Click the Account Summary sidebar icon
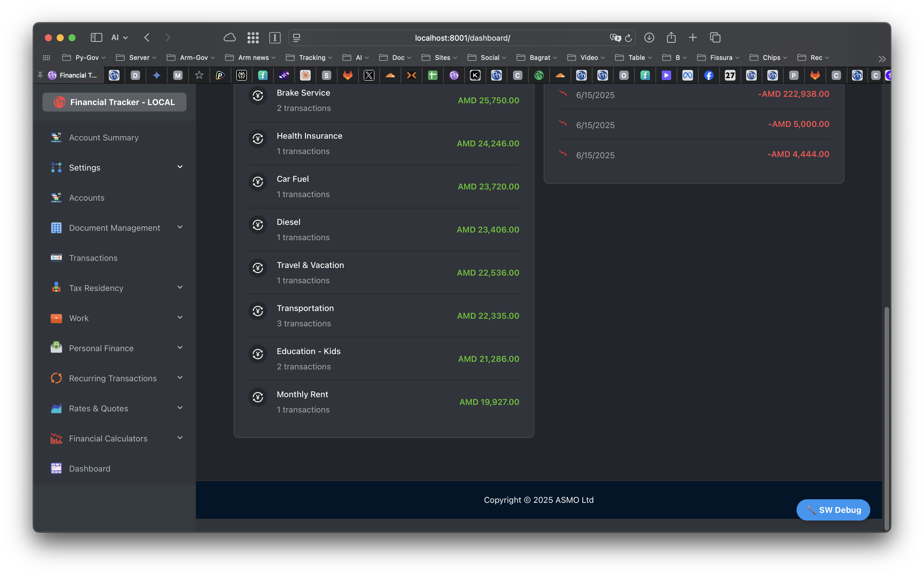924x576 pixels. click(x=56, y=138)
